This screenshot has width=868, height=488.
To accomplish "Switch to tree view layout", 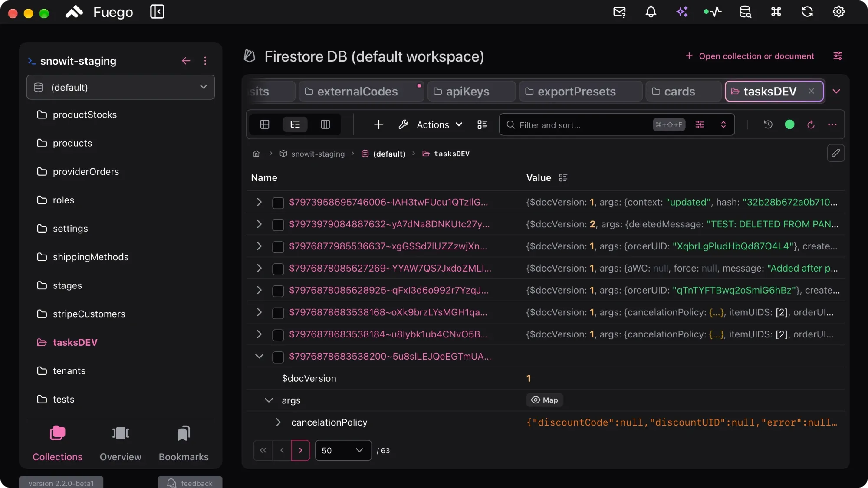I will click(x=295, y=124).
